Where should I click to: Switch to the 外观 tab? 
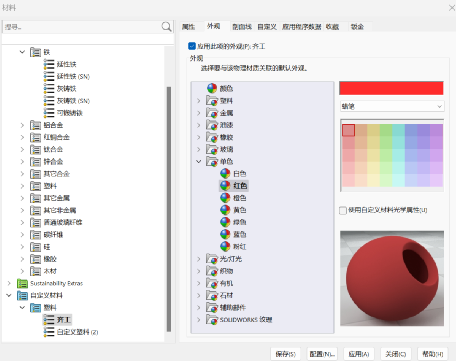pos(214,26)
